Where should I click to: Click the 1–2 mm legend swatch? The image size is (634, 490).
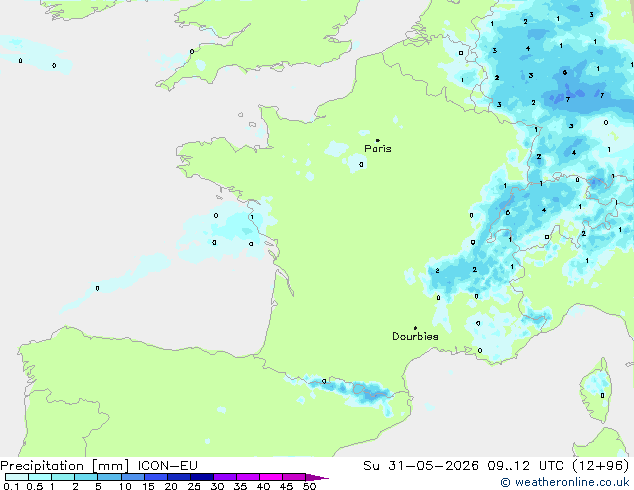point(63,477)
